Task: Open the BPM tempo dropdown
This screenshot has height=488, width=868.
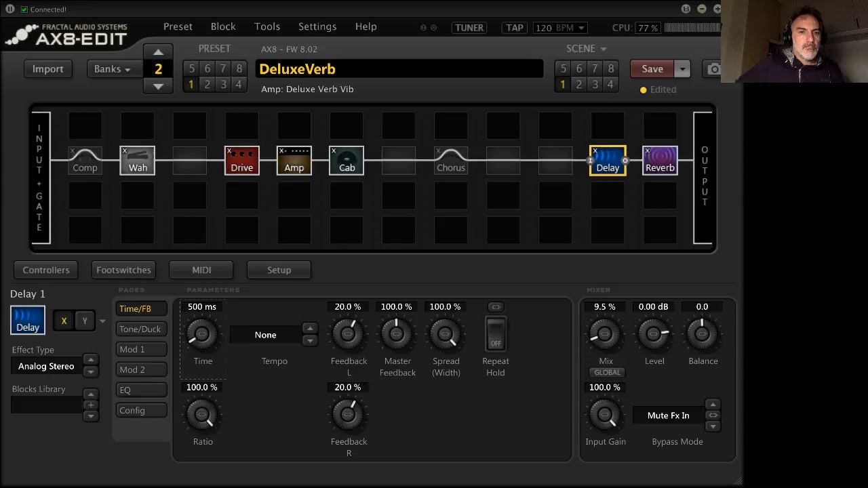Action: coord(581,28)
